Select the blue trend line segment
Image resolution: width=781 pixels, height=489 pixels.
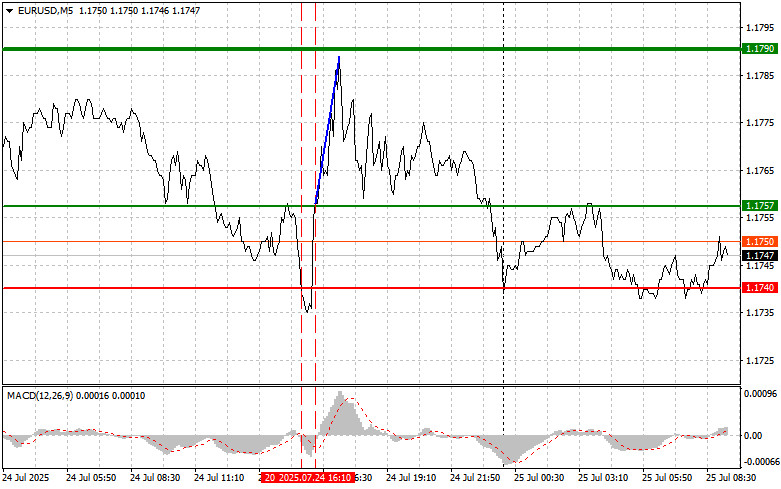click(327, 132)
